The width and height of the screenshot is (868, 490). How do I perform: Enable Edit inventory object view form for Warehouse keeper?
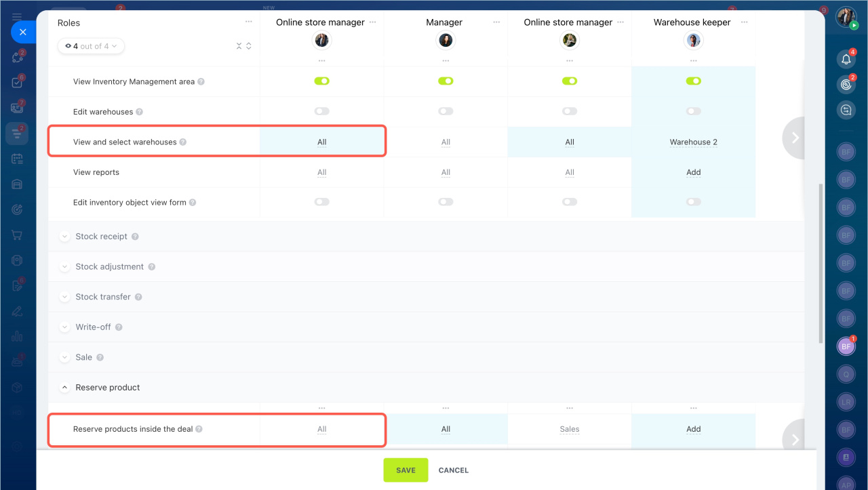(693, 202)
